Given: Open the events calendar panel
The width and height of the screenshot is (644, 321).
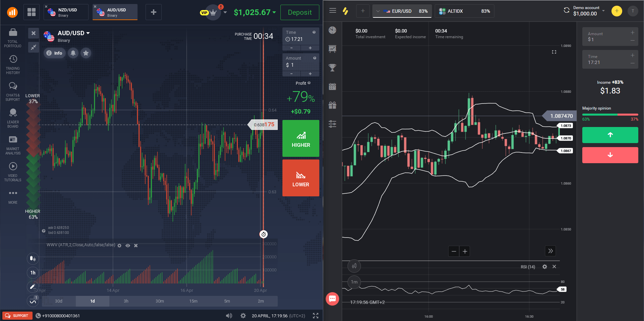Looking at the screenshot, I should (x=332, y=86).
